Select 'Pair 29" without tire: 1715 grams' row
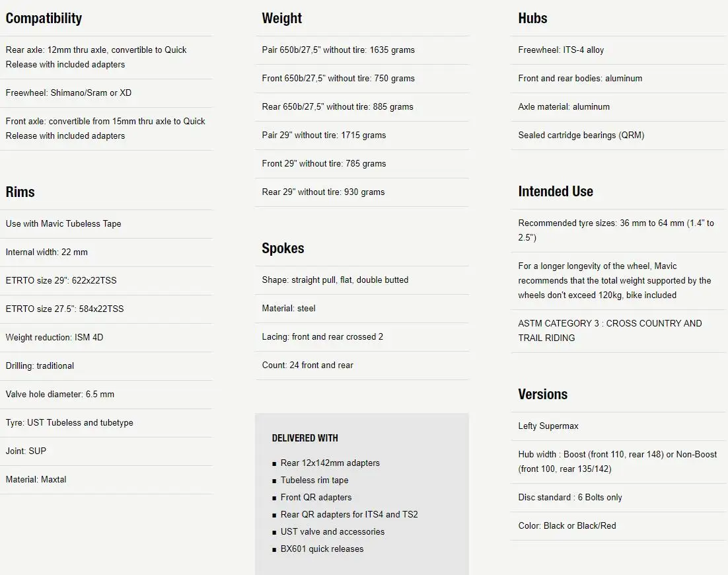728x575 pixels. [x=362, y=135]
